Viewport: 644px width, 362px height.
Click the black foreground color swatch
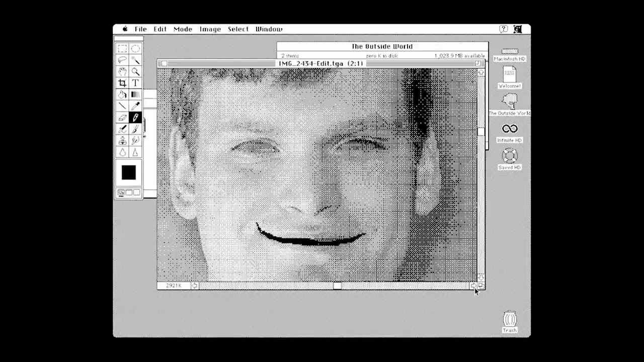pos(128,172)
